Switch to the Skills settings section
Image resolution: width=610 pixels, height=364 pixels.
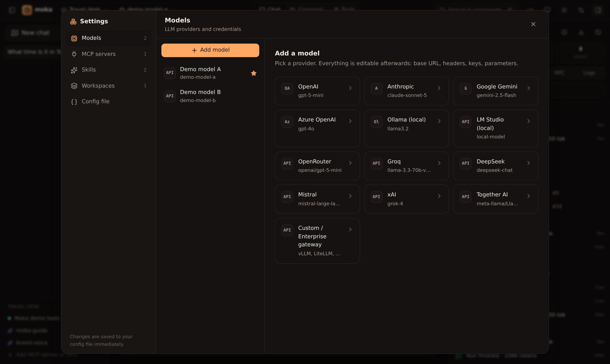pyautogui.click(x=108, y=70)
